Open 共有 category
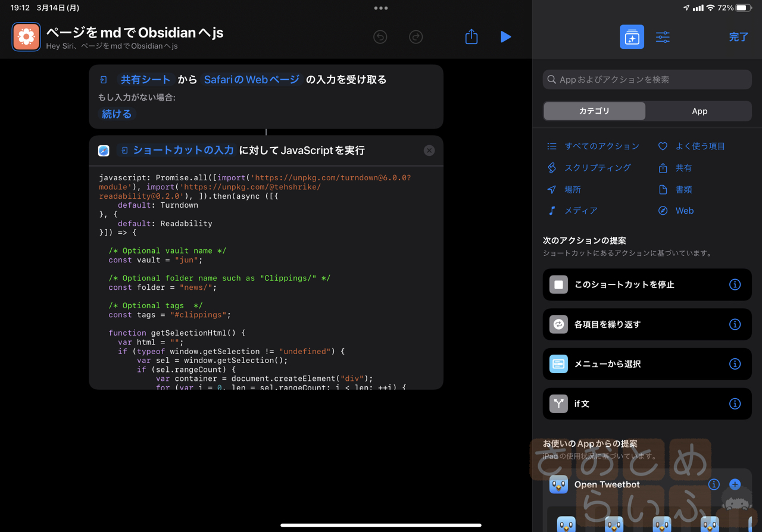Screen dimensions: 762x532 click(675, 168)
